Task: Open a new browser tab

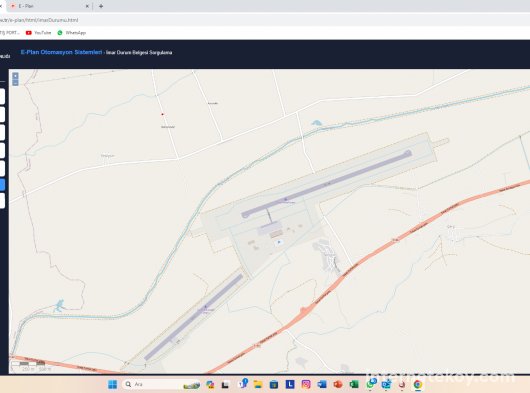Action: (x=101, y=6)
